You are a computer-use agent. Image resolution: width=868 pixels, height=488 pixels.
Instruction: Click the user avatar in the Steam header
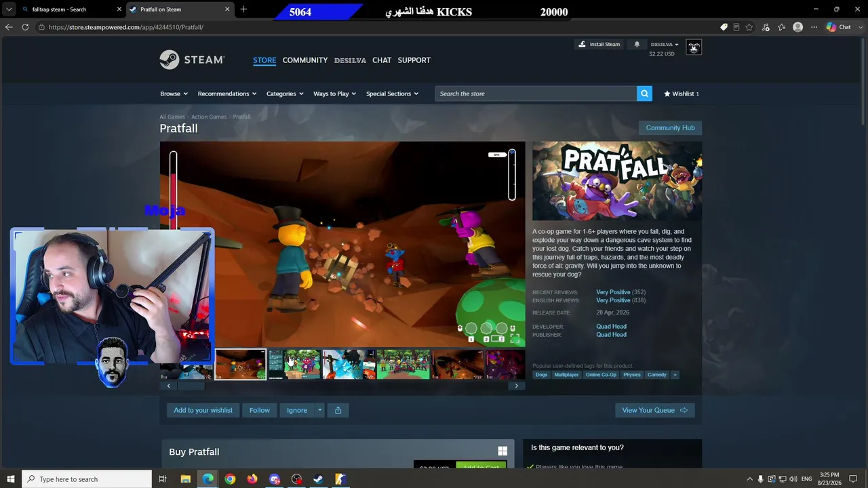pos(694,47)
